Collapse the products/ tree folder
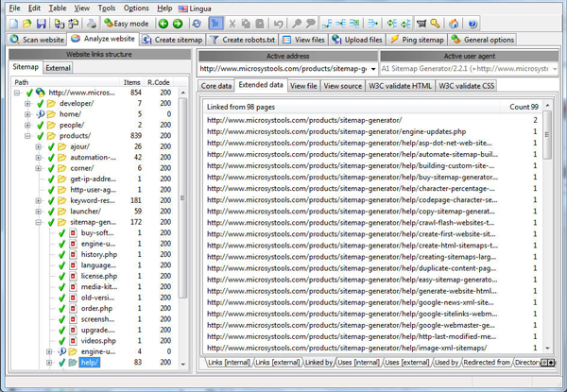 coord(27,135)
